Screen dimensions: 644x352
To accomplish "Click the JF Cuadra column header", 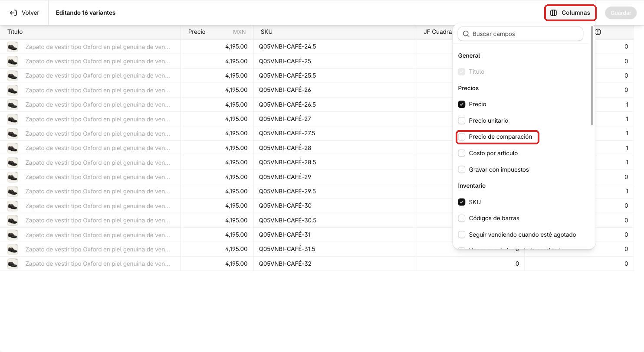I will (438, 32).
